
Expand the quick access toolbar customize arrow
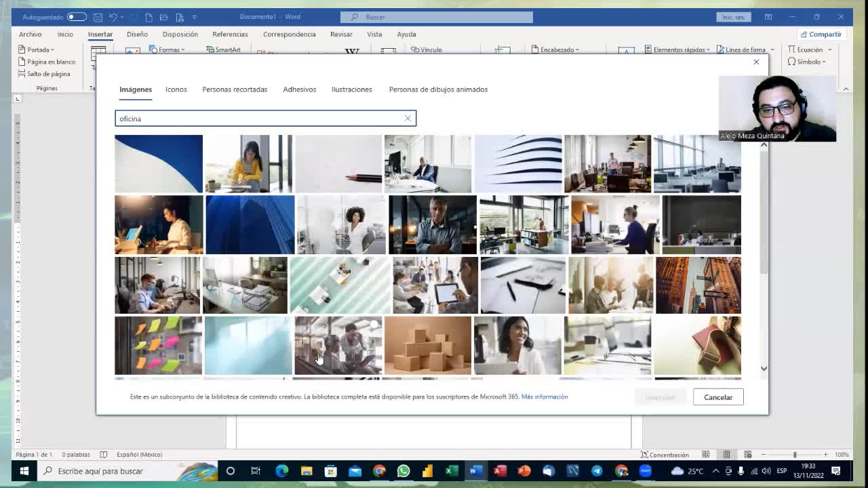(x=195, y=17)
